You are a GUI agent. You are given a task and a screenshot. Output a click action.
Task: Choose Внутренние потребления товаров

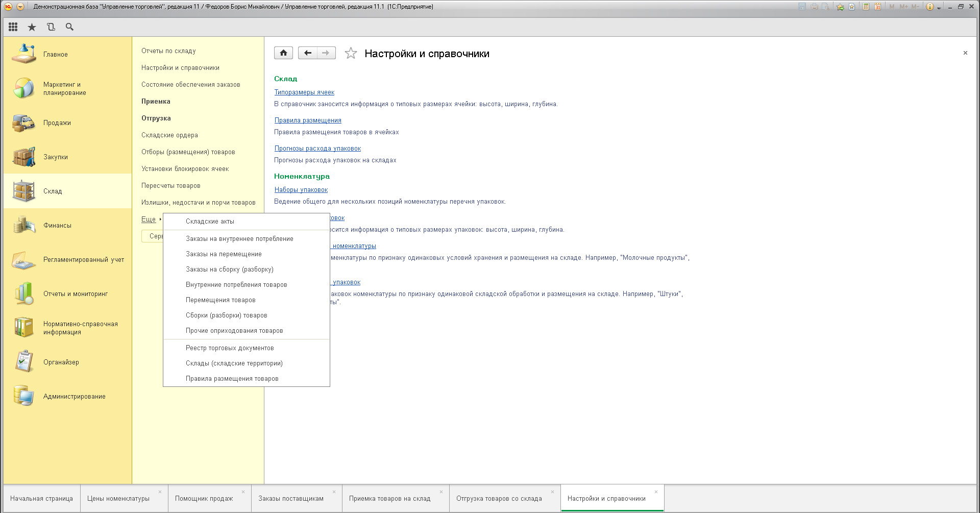246,284
